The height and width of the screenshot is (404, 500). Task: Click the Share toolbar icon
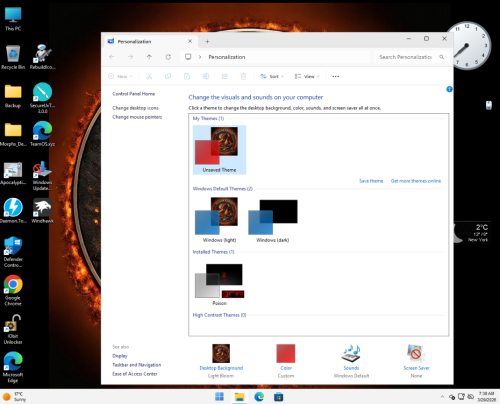point(225,76)
